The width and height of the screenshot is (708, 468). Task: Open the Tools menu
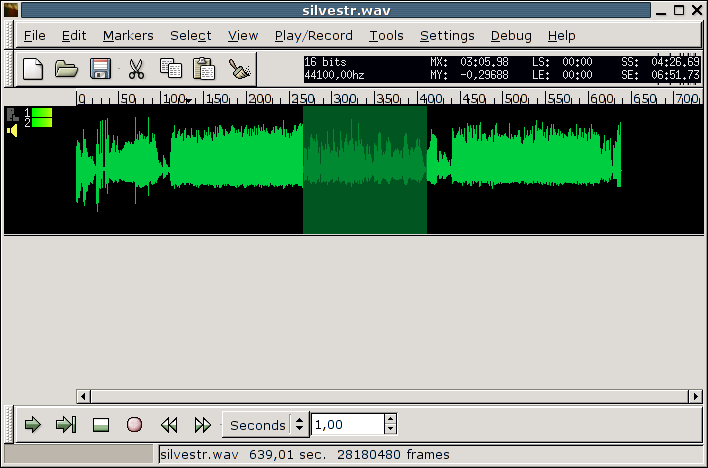387,36
